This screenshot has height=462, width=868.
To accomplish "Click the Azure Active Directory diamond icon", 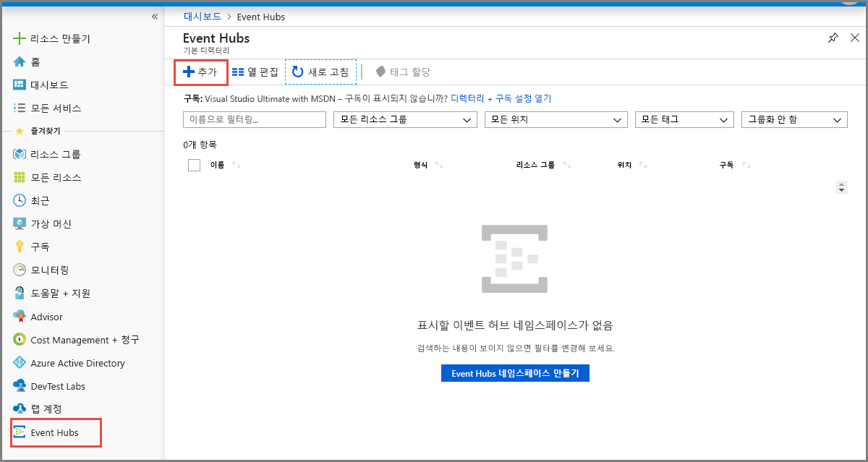I will tap(20, 363).
